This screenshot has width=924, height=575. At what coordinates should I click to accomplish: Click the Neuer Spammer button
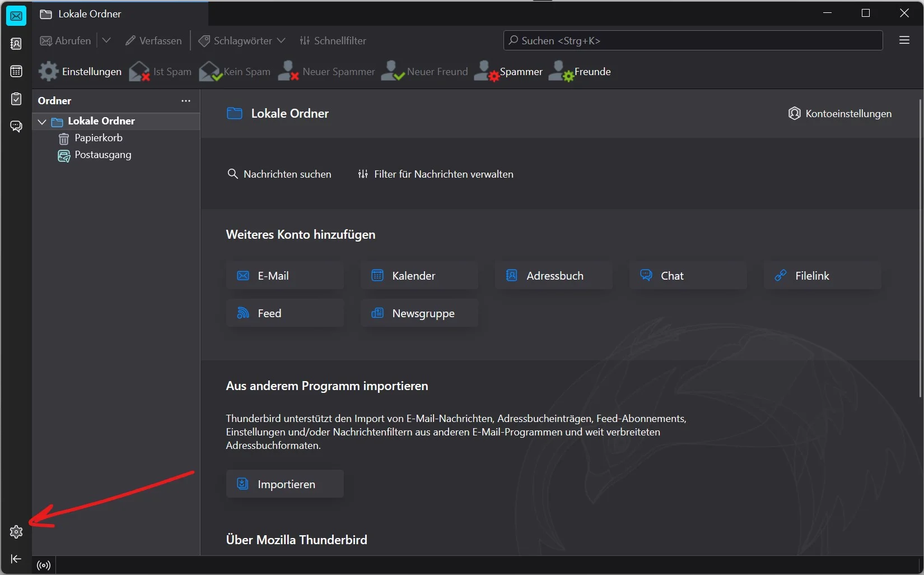326,72
